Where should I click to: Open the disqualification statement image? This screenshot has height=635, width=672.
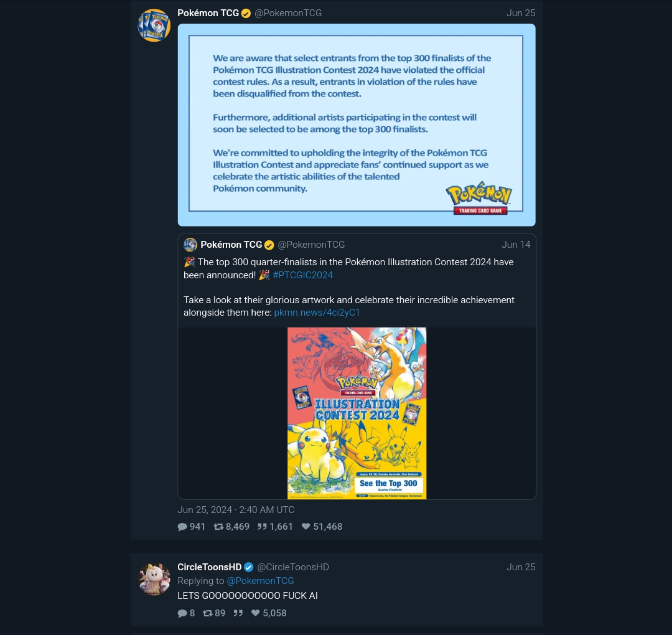[x=357, y=125]
